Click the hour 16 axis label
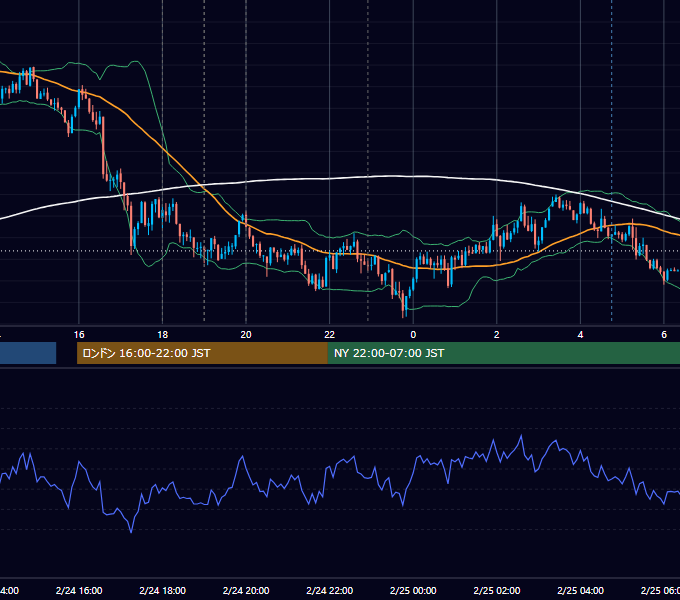Image resolution: width=680 pixels, height=600 pixels. coord(79,335)
